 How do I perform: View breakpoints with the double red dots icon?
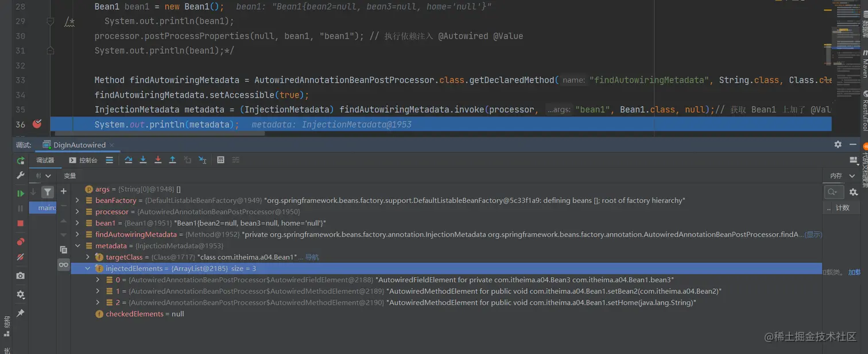tap(21, 242)
